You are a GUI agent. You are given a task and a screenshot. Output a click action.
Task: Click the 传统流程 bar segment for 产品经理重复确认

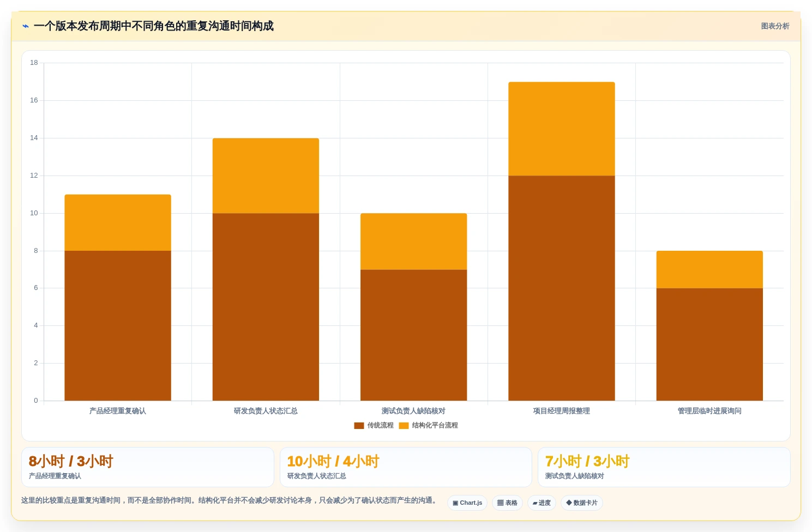(118, 325)
